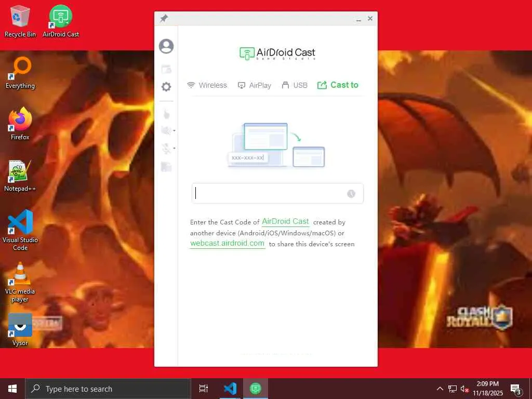Select the Cast to tab

coord(338,85)
